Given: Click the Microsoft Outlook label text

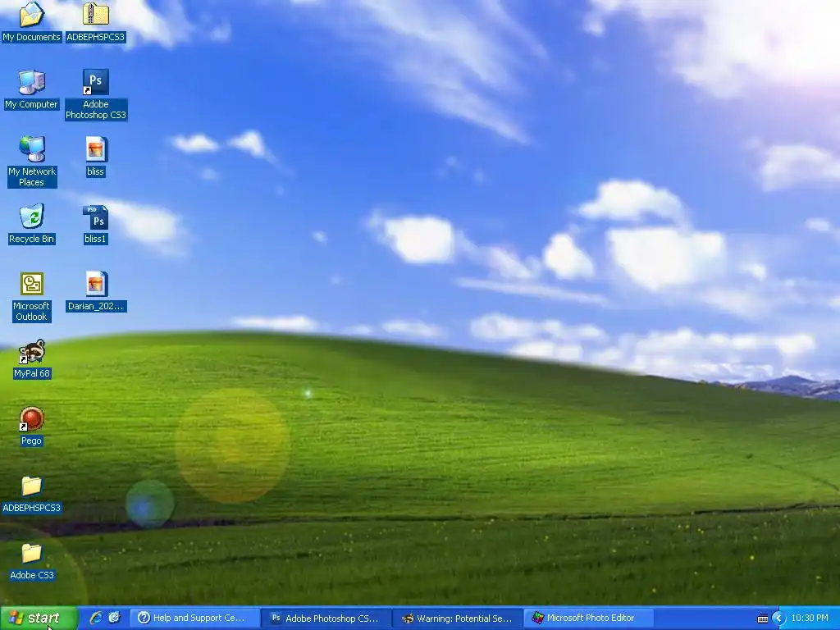Looking at the screenshot, I should tap(32, 311).
